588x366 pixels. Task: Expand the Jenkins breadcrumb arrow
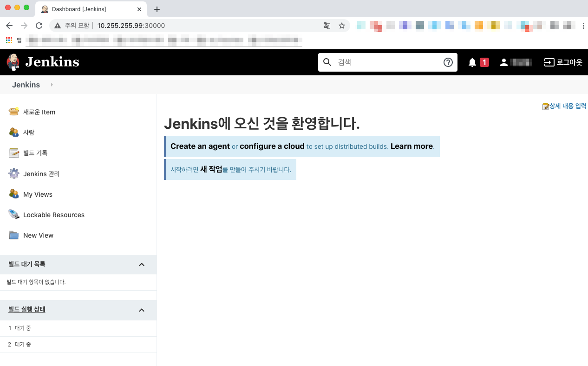tap(52, 85)
